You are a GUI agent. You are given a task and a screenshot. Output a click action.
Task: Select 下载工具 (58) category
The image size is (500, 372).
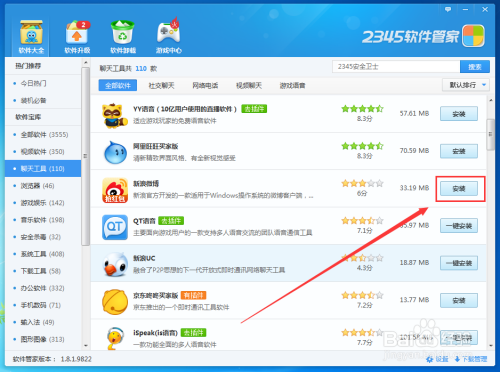pyautogui.click(x=43, y=271)
